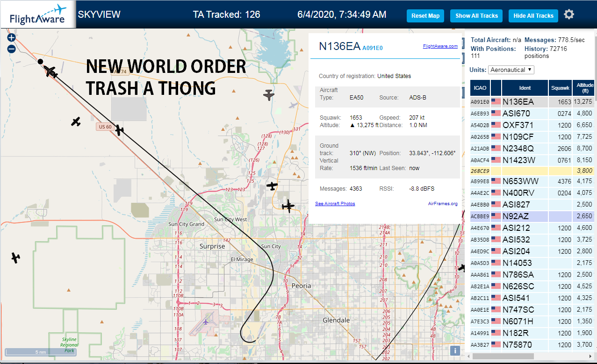
Task: Select the N6071H aircraft row
Action: pyautogui.click(x=532, y=321)
